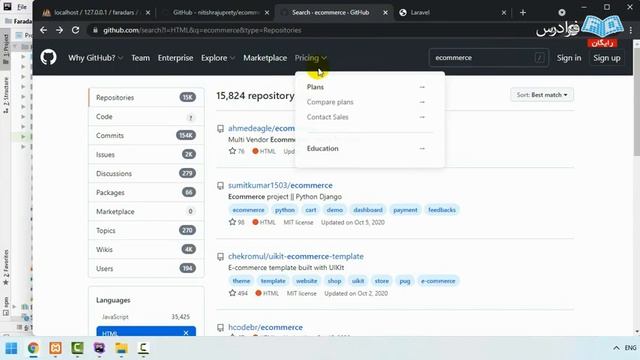
Task: Click the uikit topic tag
Action: 358,281
